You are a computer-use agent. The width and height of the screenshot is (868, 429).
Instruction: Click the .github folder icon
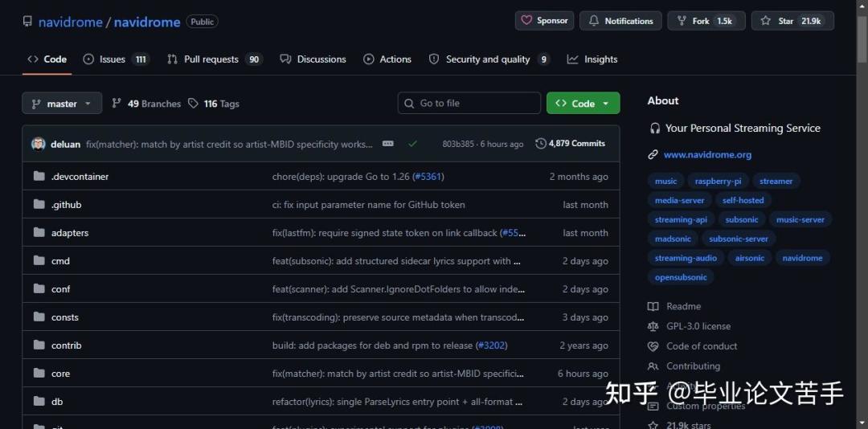[39, 205]
